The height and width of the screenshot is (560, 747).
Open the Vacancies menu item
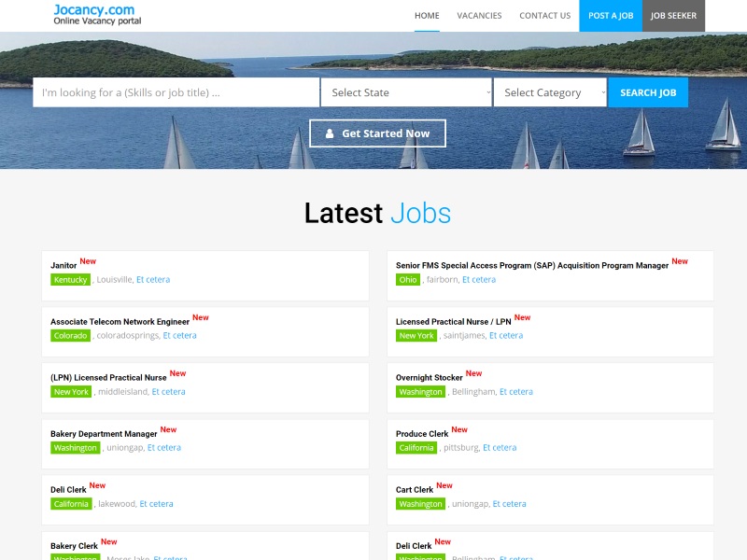[x=479, y=16]
